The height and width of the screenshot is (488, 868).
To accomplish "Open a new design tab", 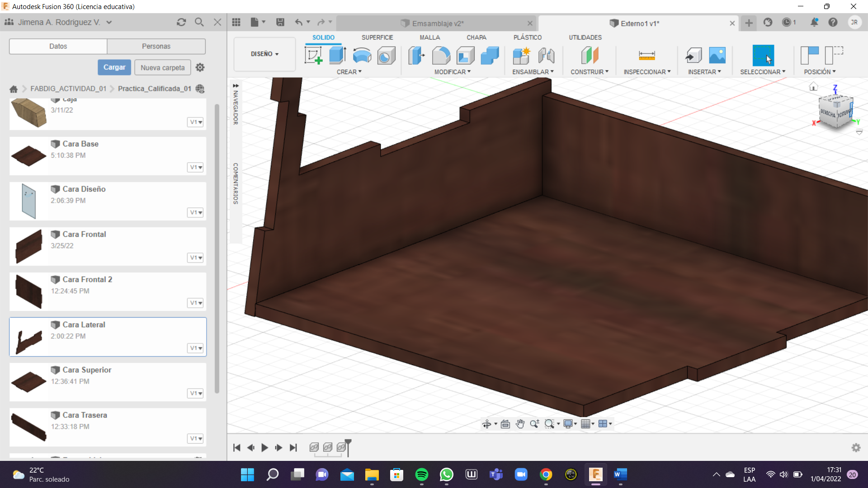I will tap(749, 23).
